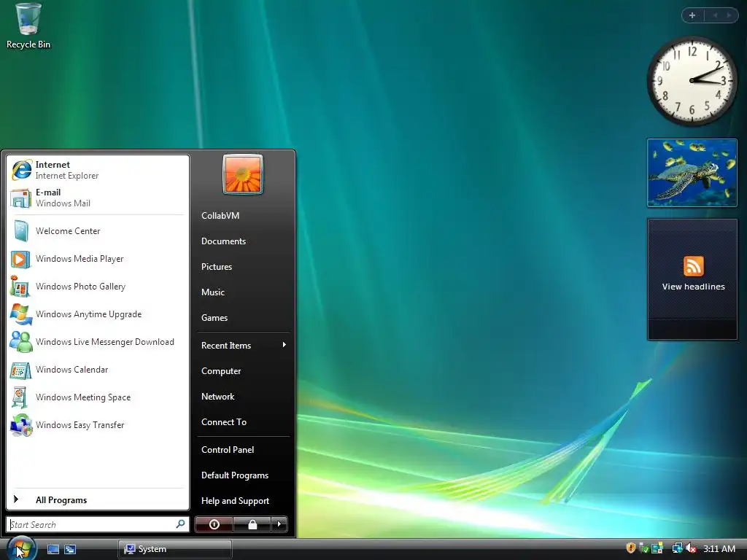
Task: Click the muted volume tray icon
Action: pyautogui.click(x=691, y=548)
